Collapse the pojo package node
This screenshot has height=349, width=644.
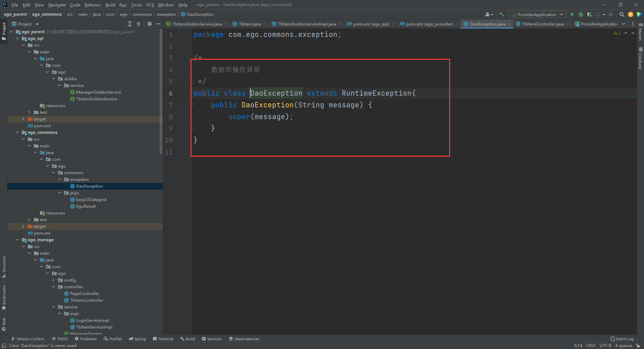(59, 193)
